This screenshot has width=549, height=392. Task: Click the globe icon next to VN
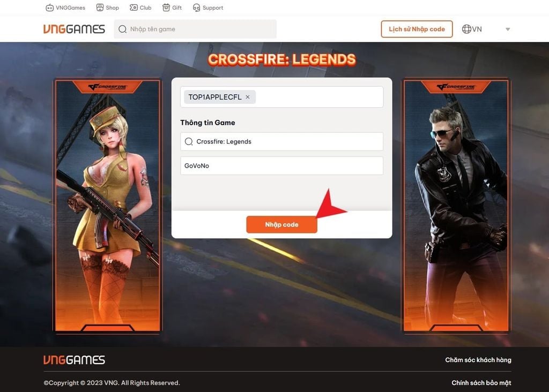466,29
